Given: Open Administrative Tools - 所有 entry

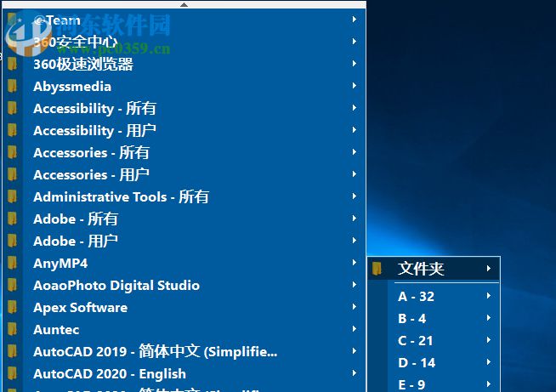Looking at the screenshot, I should (184, 196).
